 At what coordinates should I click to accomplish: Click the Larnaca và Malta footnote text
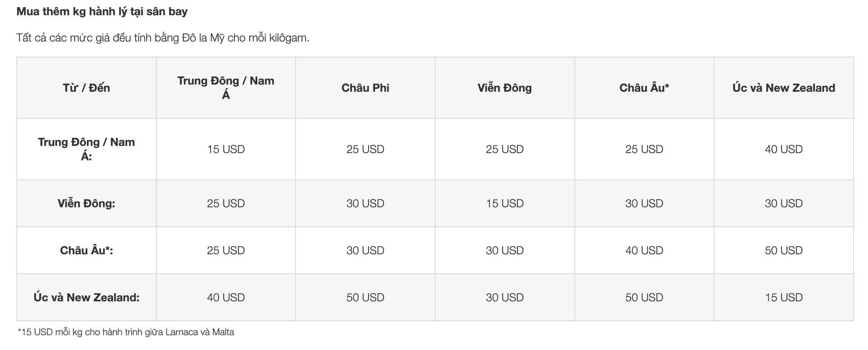tap(126, 332)
